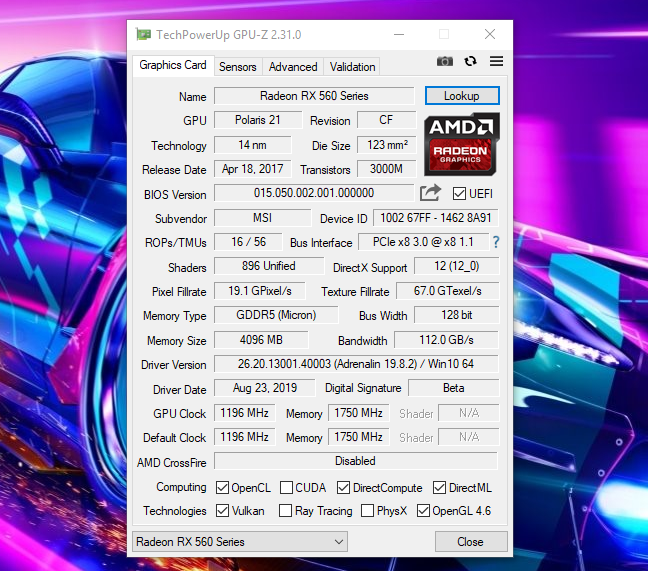Click the GPU Clock row Shader N/A field

click(x=469, y=413)
